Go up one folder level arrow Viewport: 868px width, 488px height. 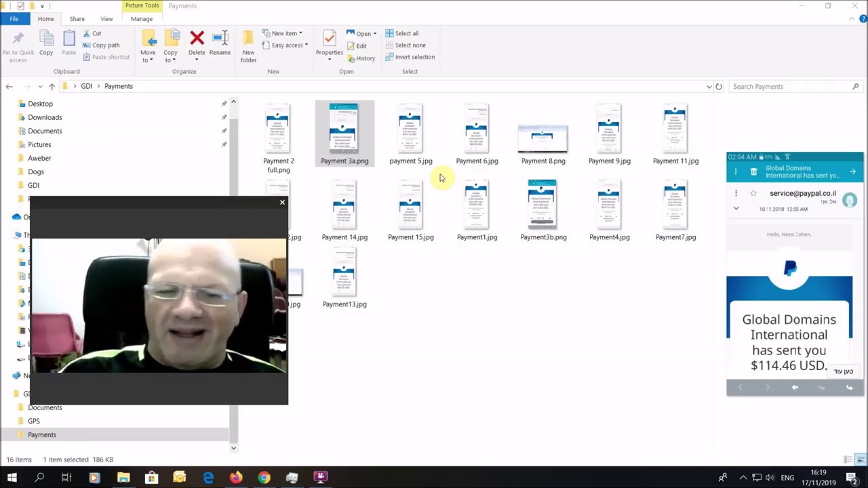(52, 86)
